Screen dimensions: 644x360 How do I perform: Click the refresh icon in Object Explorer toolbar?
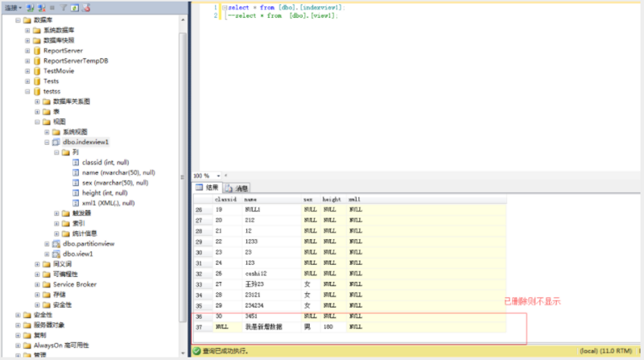click(74, 8)
